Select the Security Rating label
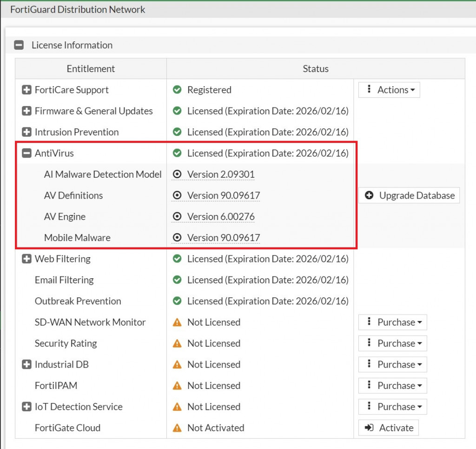Screen dimensions: 476x449 [66, 343]
